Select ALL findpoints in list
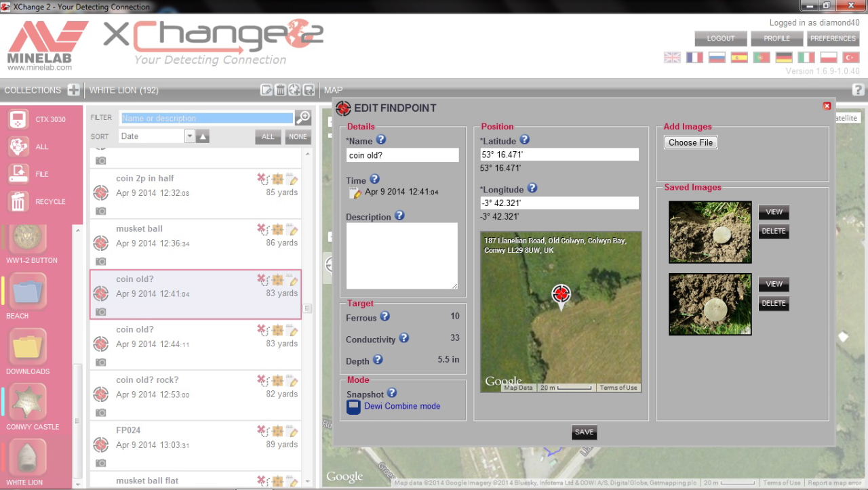868x490 pixels. 268,137
